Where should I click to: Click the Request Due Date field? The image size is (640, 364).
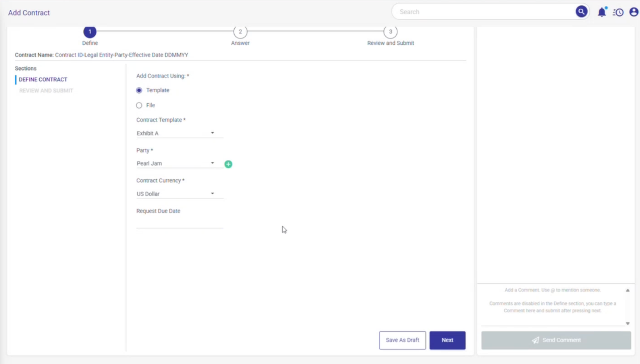pos(180,223)
